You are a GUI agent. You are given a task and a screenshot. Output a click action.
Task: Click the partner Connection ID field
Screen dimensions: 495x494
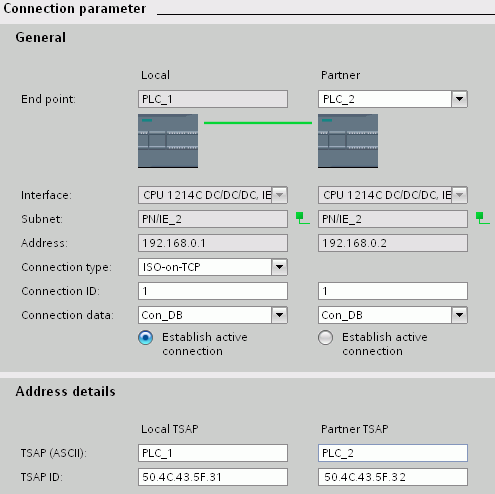[x=393, y=291]
